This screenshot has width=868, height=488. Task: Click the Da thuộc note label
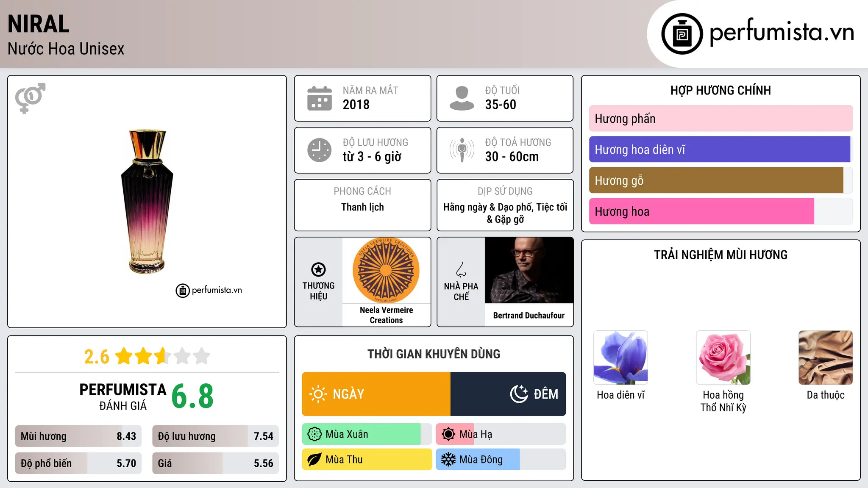(826, 395)
